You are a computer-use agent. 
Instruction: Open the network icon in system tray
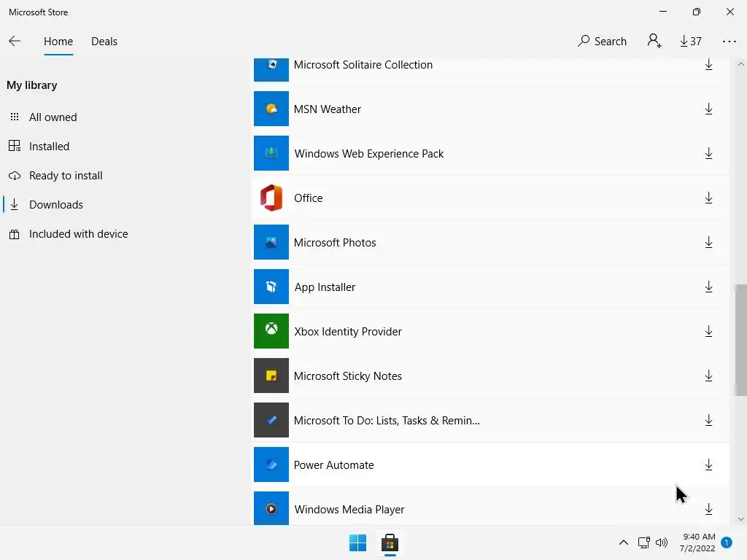tap(643, 542)
